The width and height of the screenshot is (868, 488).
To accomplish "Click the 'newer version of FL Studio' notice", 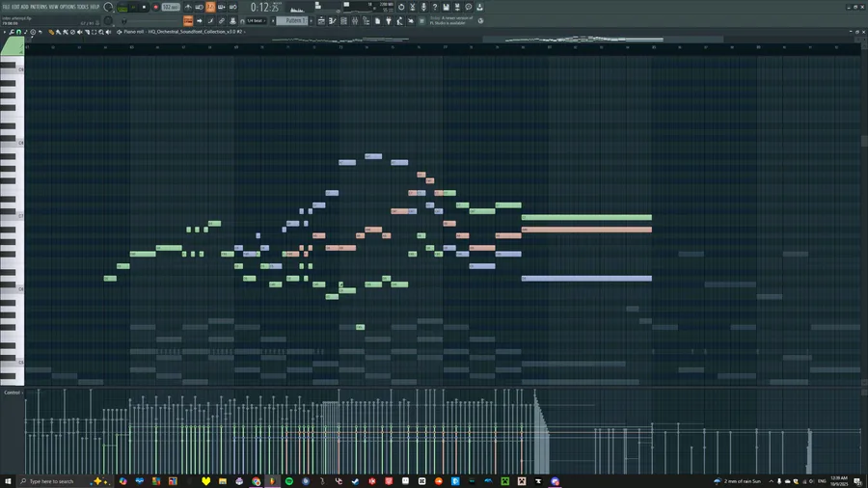I will (451, 20).
